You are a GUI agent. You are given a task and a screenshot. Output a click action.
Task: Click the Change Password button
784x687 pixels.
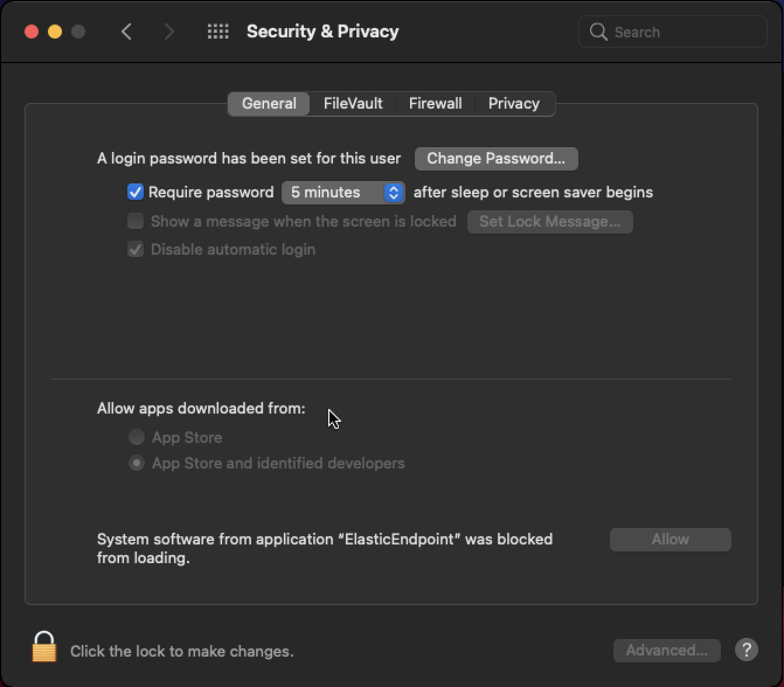tap(495, 158)
